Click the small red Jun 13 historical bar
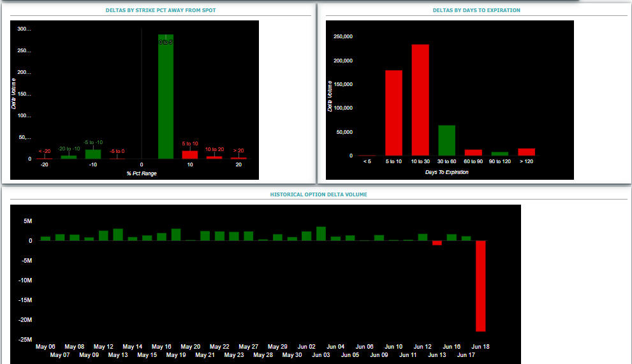 point(437,243)
